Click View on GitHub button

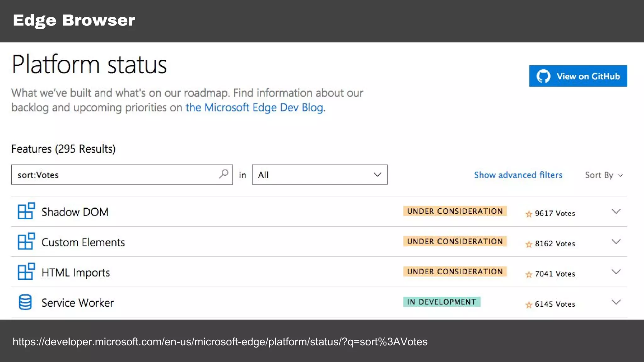578,76
